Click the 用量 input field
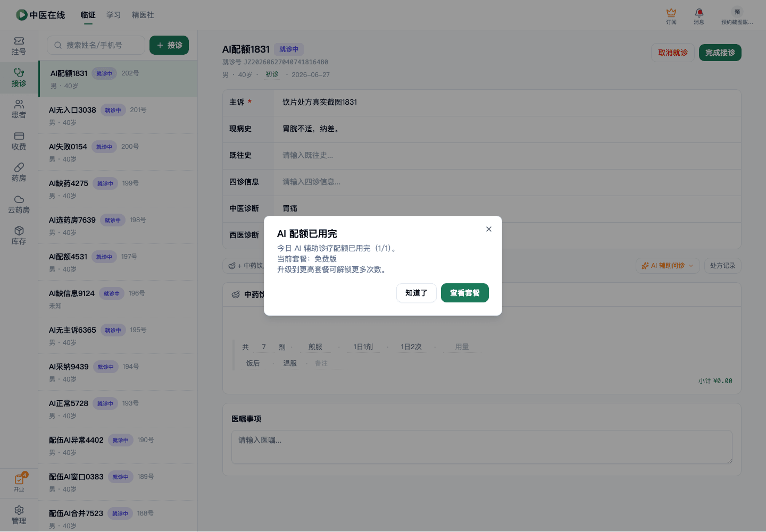 point(462,347)
